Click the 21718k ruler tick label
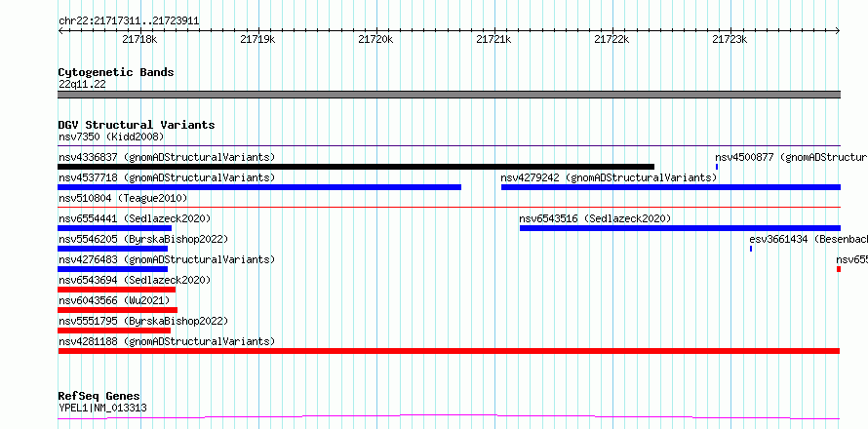868x429 pixels. tap(140, 39)
